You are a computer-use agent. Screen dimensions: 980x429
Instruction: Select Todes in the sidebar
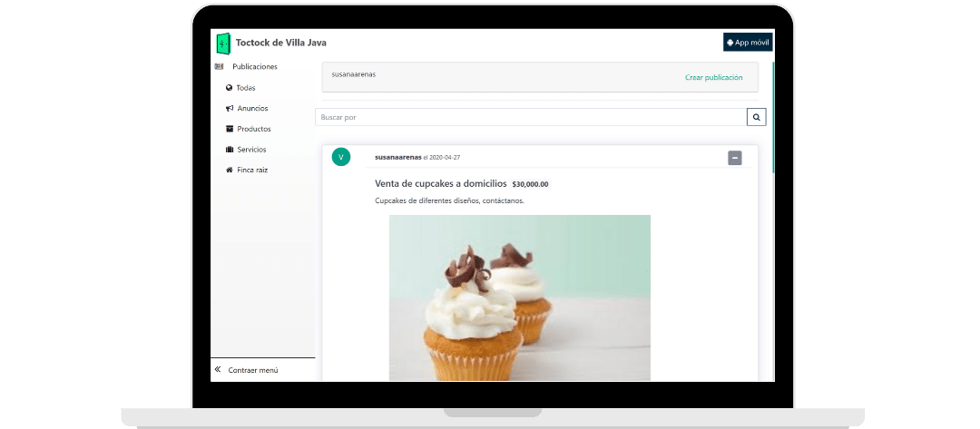(245, 88)
